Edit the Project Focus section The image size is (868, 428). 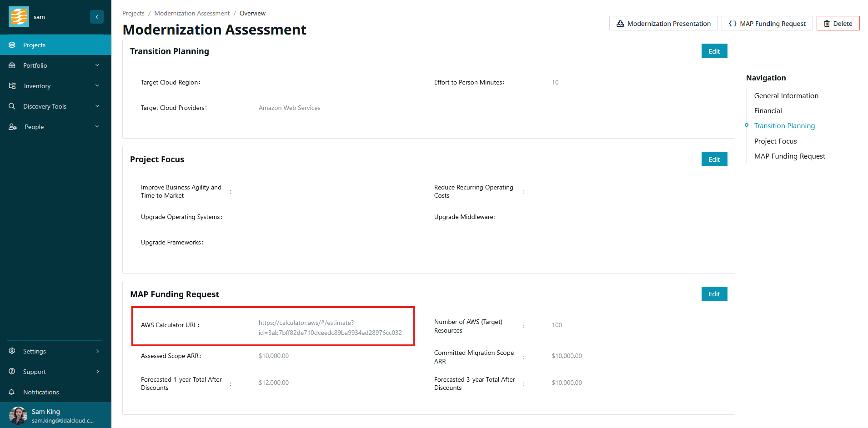[714, 159]
